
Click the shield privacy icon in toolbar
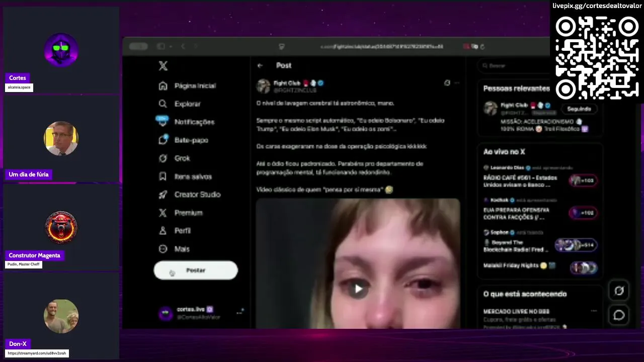coord(282,46)
